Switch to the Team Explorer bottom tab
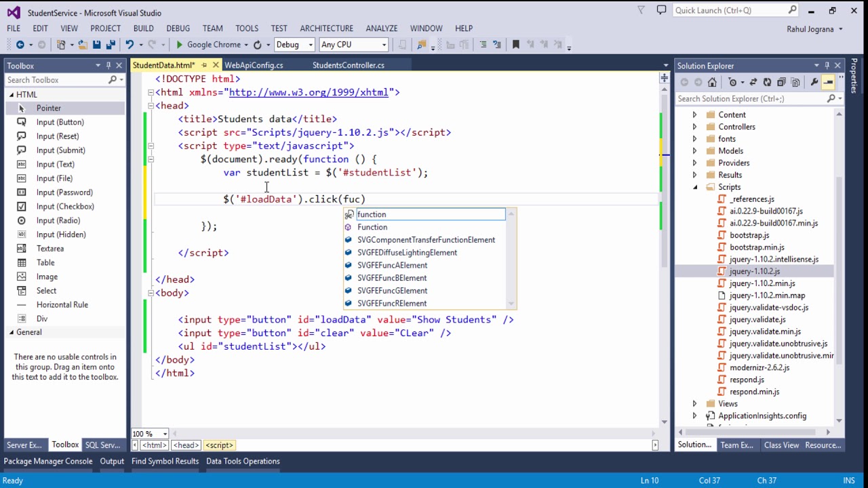This screenshot has height=488, width=868. point(736,445)
